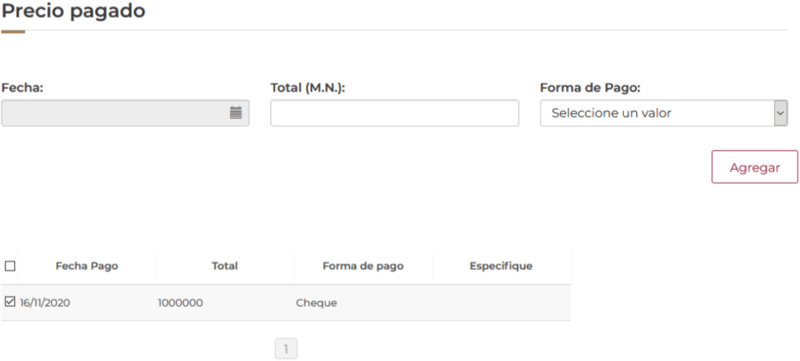Screen dimensions: 800x361
Task: Click the Precio pagado section heading
Action: tap(73, 11)
